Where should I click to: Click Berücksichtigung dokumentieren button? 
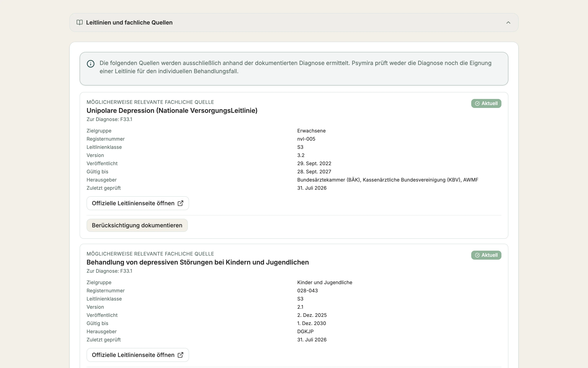point(137,225)
